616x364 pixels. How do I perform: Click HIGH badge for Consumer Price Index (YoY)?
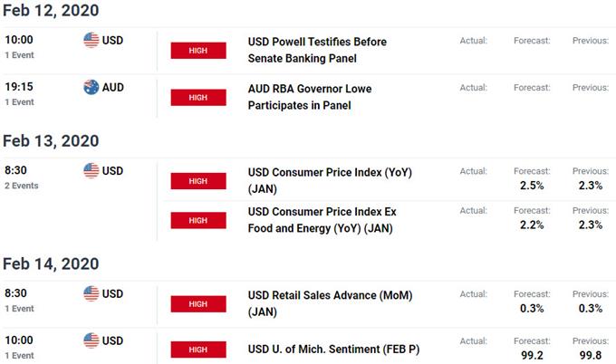coord(198,181)
